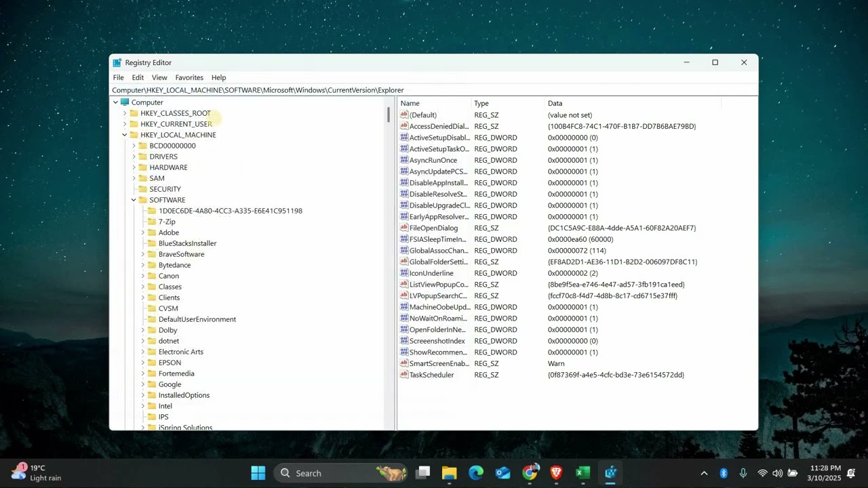Select the GlobalFolderSettings value name
Screen dimensions: 868x488
(x=439, y=262)
